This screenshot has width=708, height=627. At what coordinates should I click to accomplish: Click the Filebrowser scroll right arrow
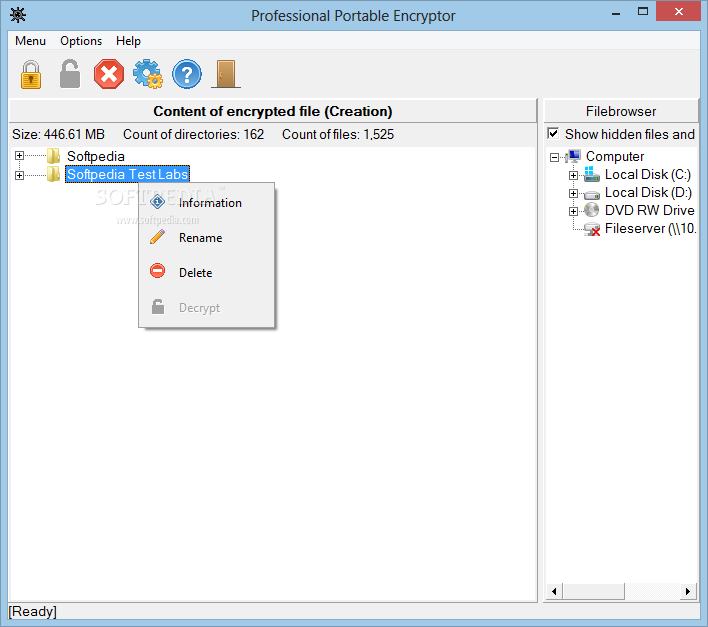tap(688, 591)
